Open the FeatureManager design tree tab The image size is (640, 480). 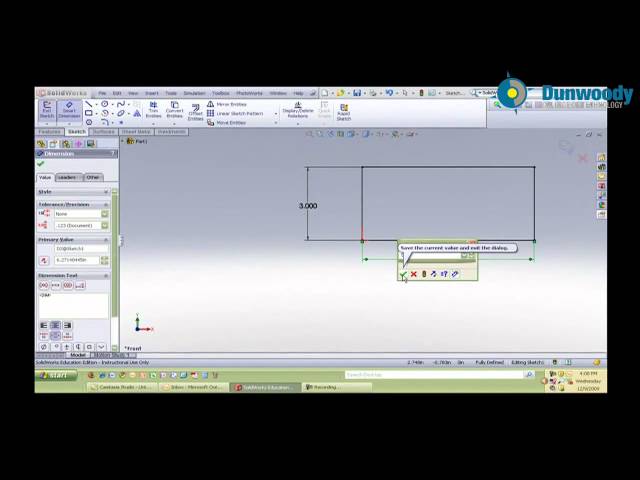point(41,144)
